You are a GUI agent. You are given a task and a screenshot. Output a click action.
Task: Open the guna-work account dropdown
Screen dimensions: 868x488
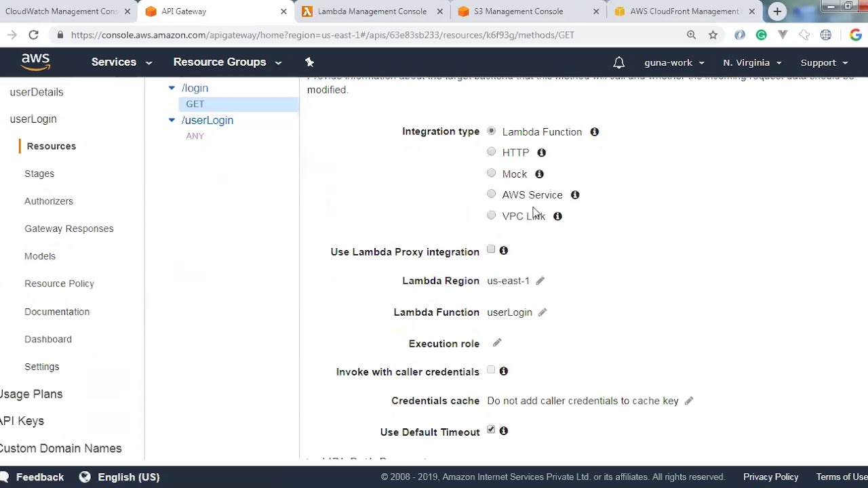[674, 62]
